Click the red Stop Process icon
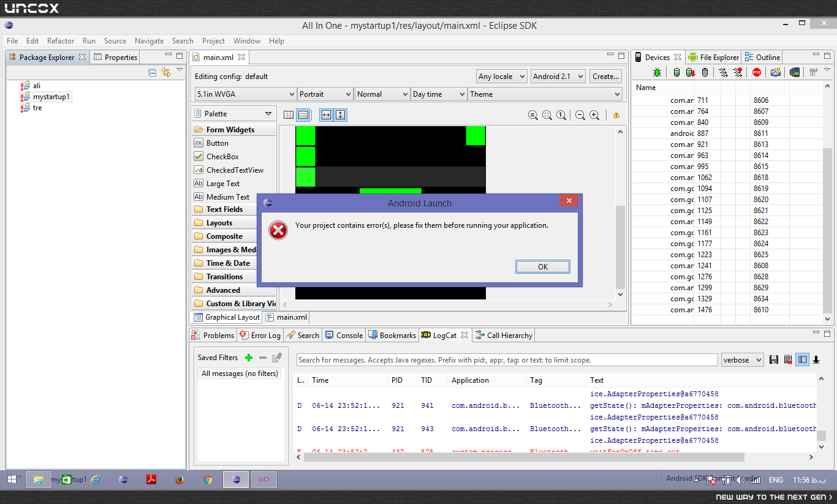 [x=757, y=72]
